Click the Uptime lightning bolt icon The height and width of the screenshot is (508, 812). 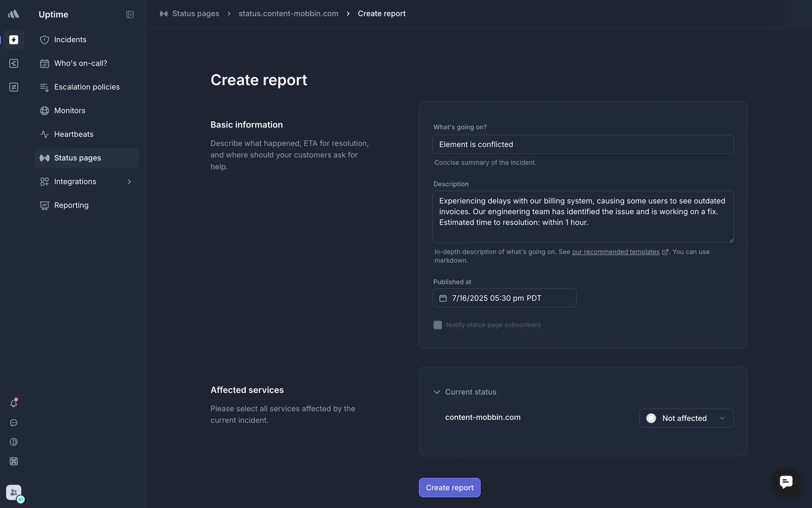click(14, 40)
